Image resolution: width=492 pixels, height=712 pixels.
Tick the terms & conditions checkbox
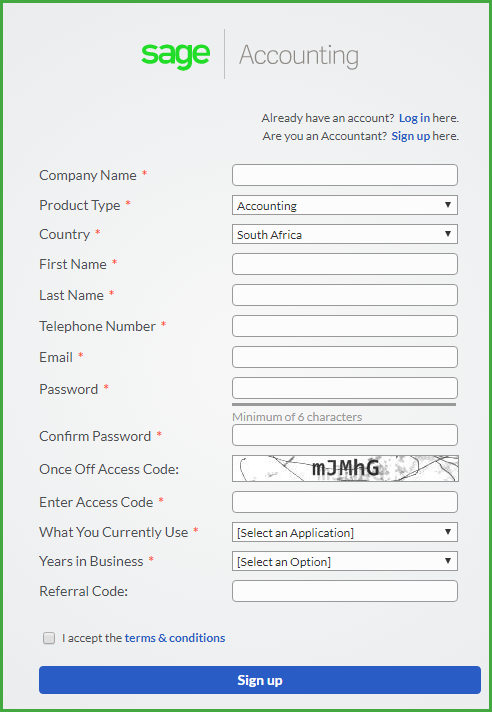click(49, 638)
